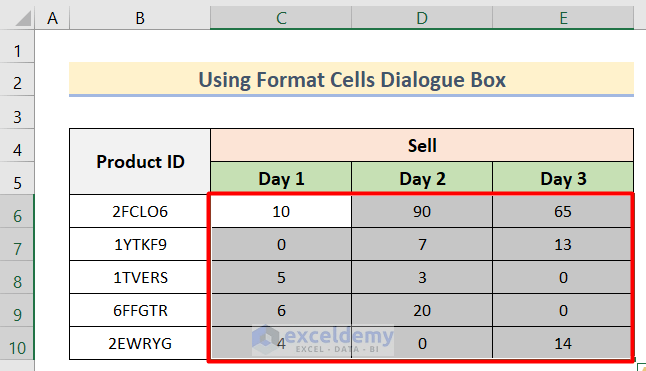Select column C header
The height and width of the screenshot is (371, 646).
pyautogui.click(x=281, y=18)
